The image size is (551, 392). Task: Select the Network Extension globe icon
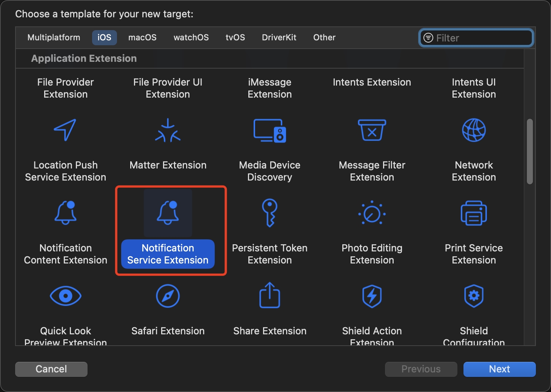(x=474, y=130)
